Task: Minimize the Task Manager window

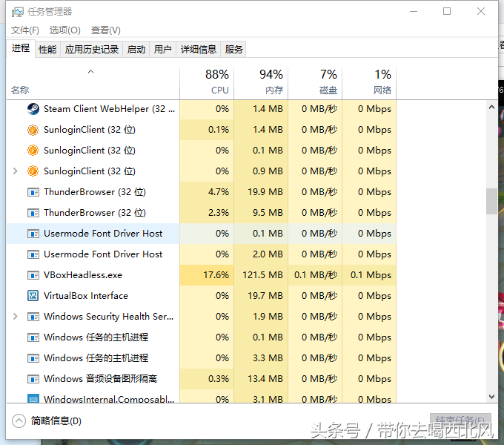Action: [414, 12]
